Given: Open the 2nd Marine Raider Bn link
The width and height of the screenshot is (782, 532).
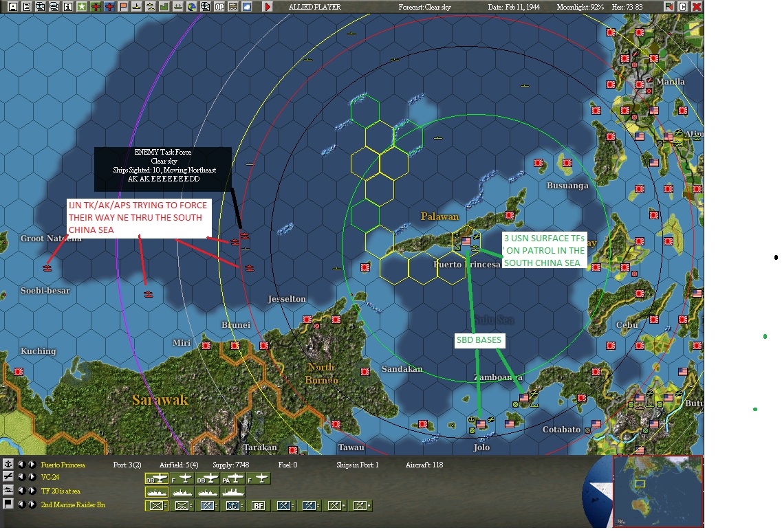Looking at the screenshot, I should tap(73, 505).
